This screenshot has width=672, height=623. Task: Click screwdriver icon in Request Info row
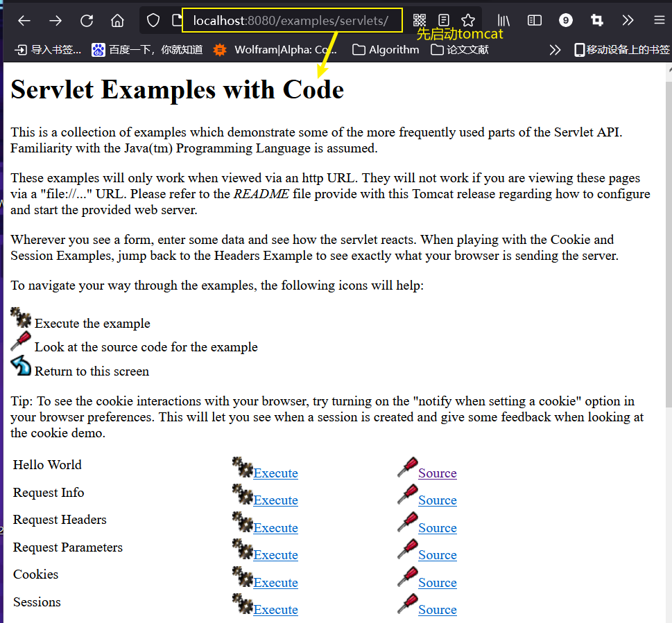[x=408, y=494]
